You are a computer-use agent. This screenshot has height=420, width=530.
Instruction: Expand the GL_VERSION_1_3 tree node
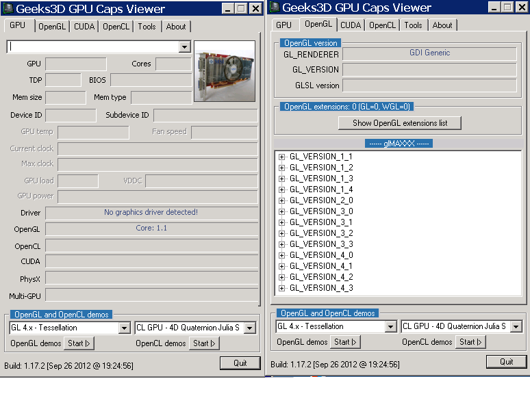281,179
